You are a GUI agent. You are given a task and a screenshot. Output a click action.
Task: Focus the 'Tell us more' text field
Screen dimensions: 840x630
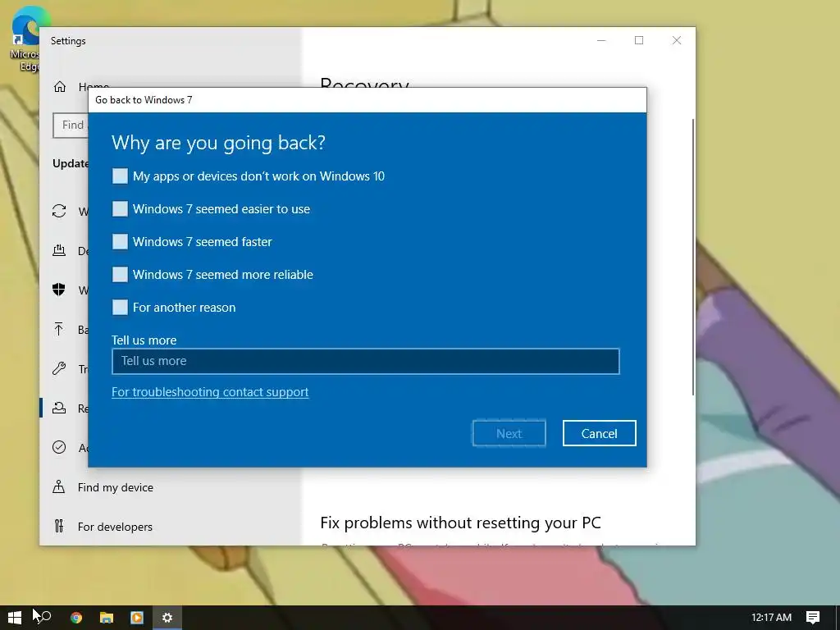point(365,361)
